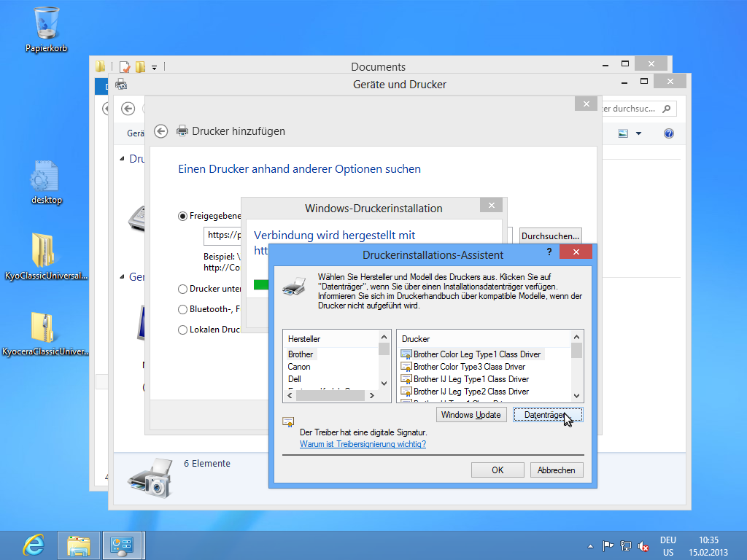
Task: Click the view options icon in Geräte und Drucker
Action: click(x=623, y=133)
